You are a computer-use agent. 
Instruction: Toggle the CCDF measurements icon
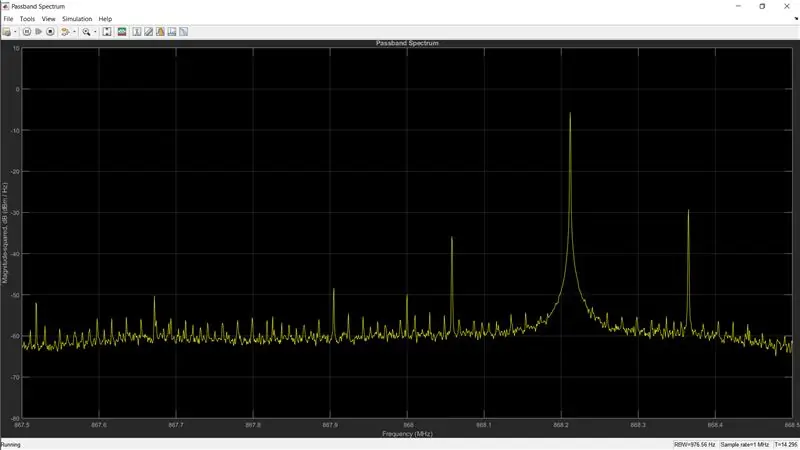pyautogui.click(x=184, y=32)
